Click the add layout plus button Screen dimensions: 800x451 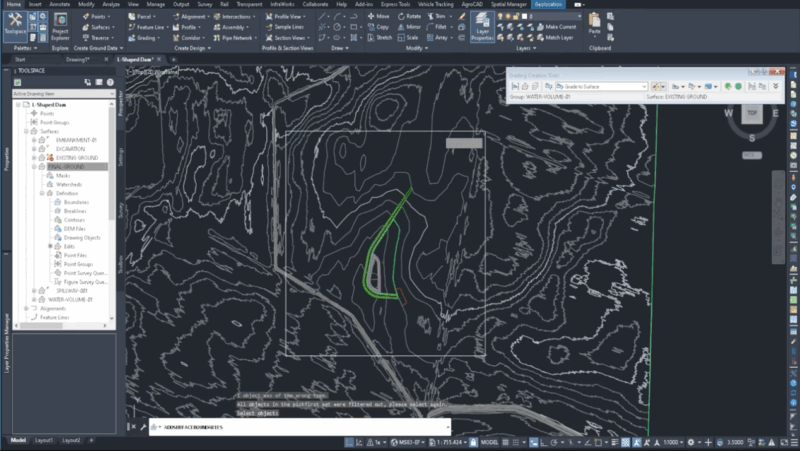point(91,440)
